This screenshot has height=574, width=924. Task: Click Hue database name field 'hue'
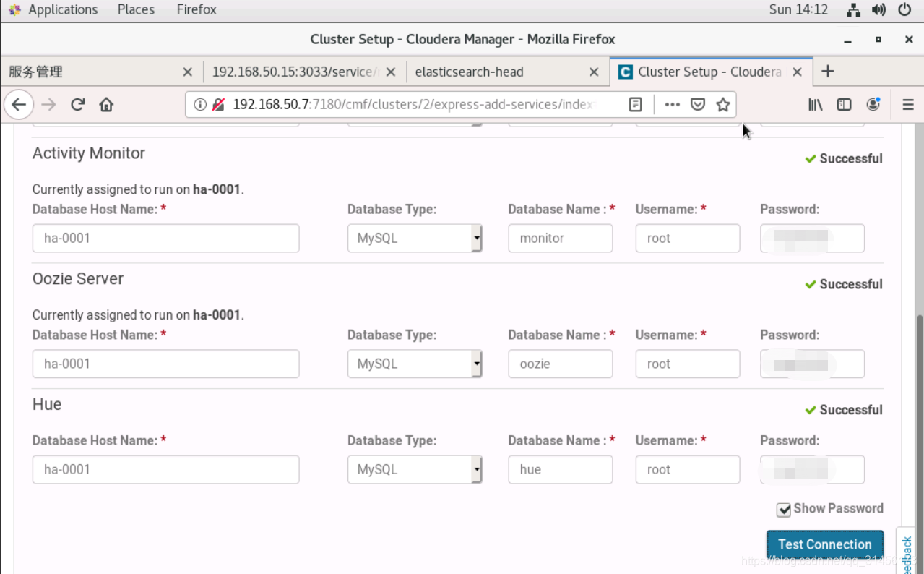click(561, 469)
